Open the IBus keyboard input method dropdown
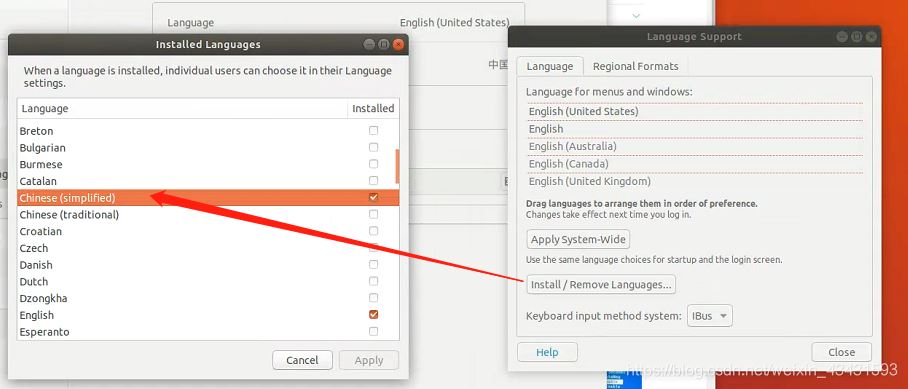This screenshot has height=389, width=908. click(709, 316)
